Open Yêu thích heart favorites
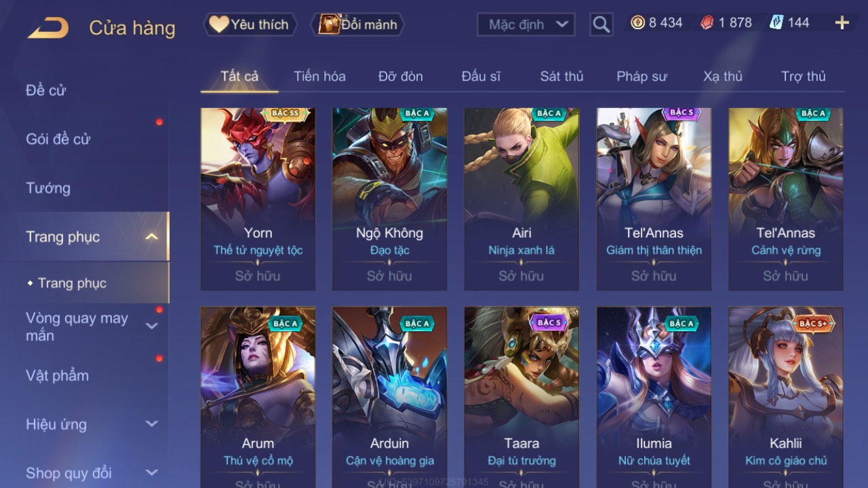This screenshot has width=868, height=488. coord(249,25)
